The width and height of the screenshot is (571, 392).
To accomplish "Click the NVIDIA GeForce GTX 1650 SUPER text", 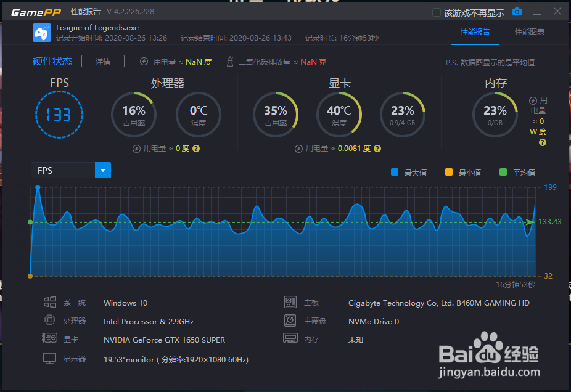I will click(x=164, y=340).
